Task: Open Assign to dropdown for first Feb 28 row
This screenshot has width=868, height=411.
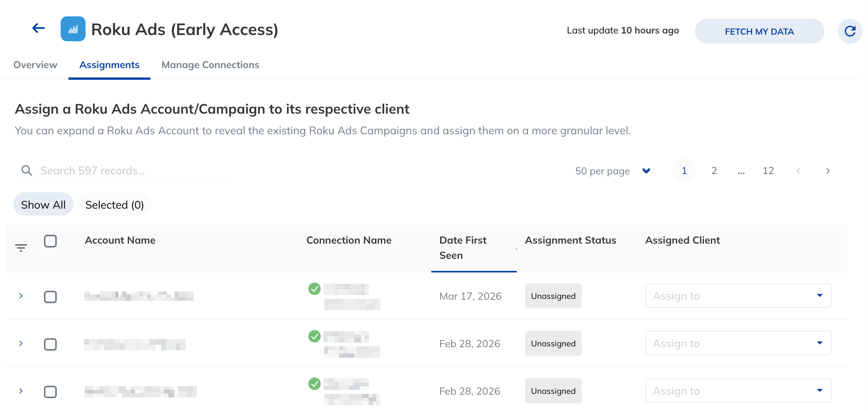Action: [738, 343]
